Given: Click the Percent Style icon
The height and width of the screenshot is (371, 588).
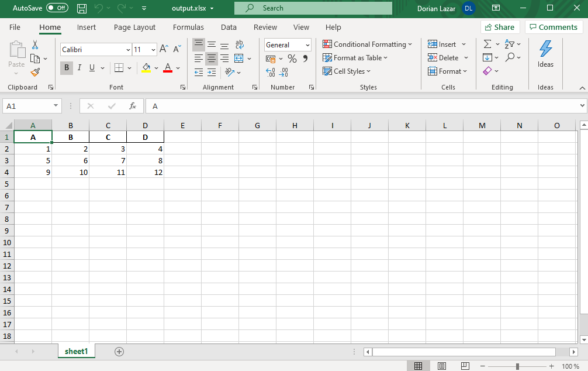Looking at the screenshot, I should pyautogui.click(x=292, y=58).
